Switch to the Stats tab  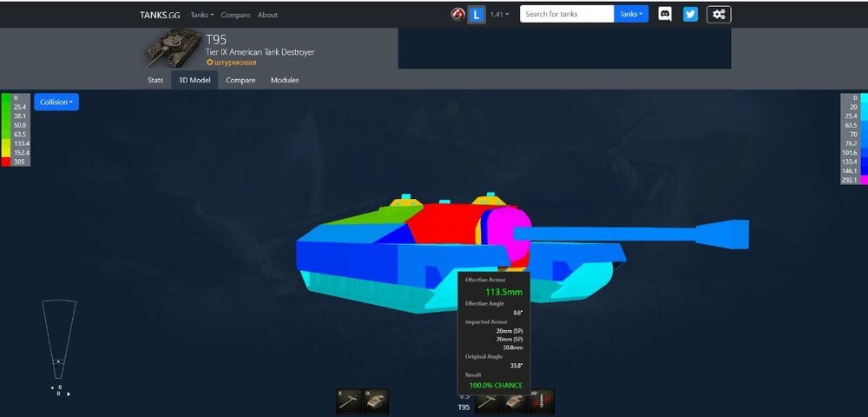(x=155, y=80)
